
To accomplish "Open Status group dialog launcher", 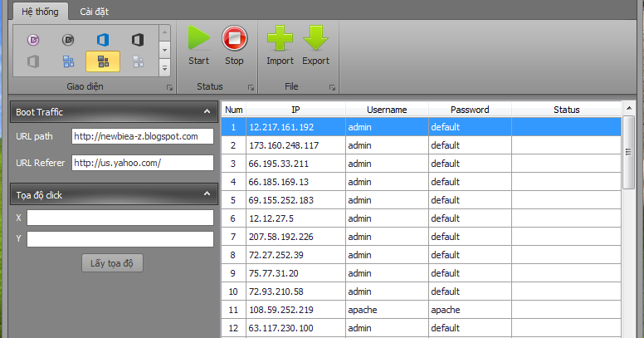I will click(251, 87).
